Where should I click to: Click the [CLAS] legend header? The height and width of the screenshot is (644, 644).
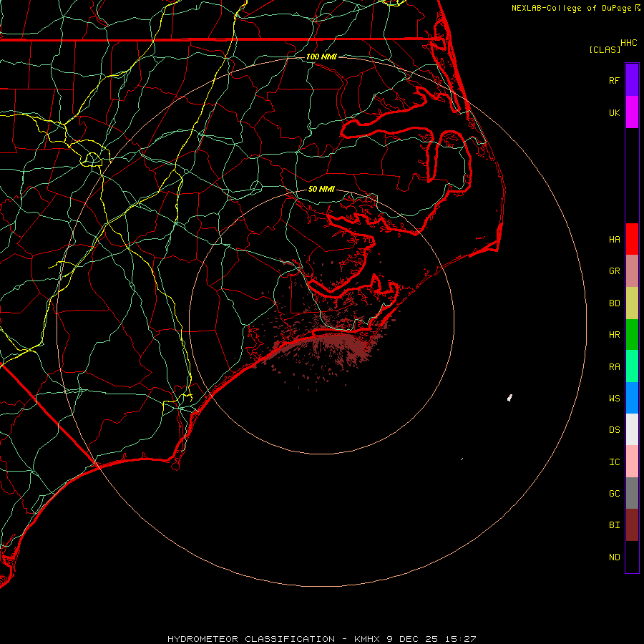[x=605, y=49]
